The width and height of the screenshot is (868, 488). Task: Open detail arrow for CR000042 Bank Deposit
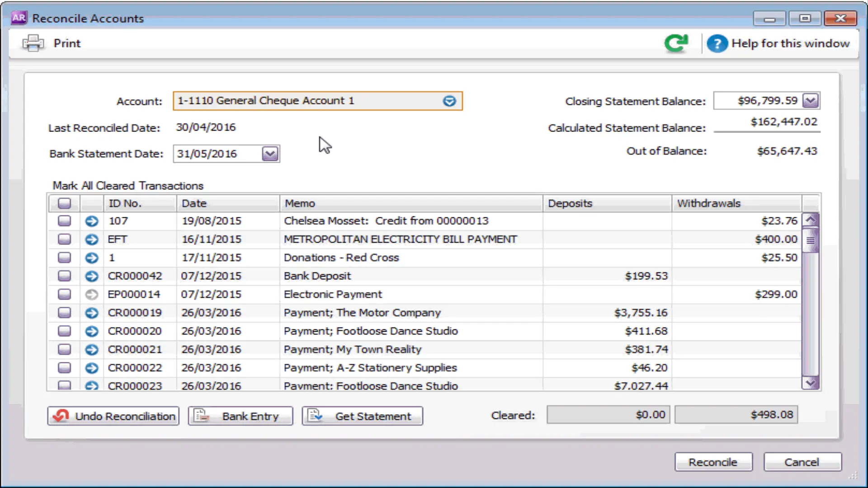92,276
